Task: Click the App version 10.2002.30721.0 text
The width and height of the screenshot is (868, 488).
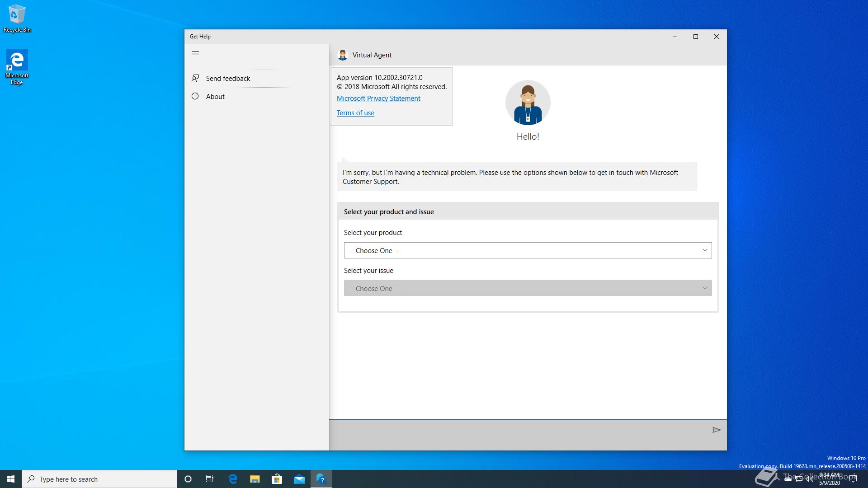Action: pos(380,78)
